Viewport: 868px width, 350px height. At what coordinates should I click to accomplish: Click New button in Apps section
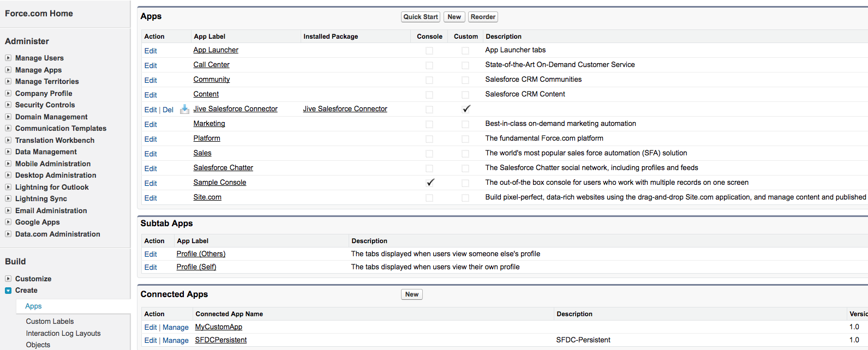(x=454, y=17)
